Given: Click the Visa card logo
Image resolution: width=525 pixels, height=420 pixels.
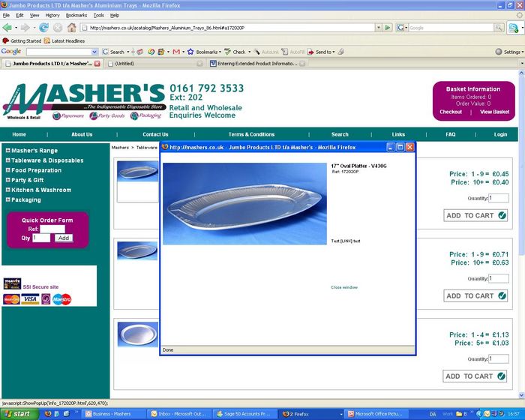Looking at the screenshot, I should click(30, 299).
